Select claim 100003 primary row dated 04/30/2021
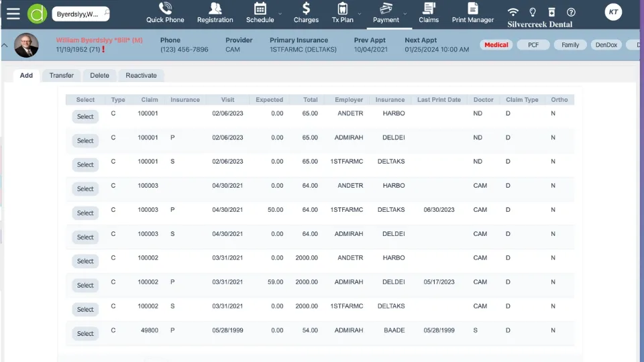The height and width of the screenshot is (362, 644). pos(85,213)
